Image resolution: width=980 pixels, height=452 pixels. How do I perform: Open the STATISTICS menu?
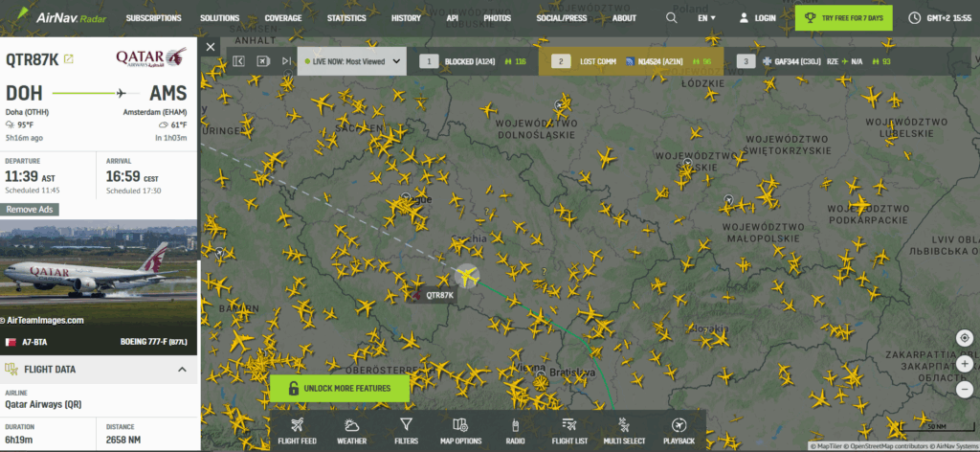coord(346,18)
